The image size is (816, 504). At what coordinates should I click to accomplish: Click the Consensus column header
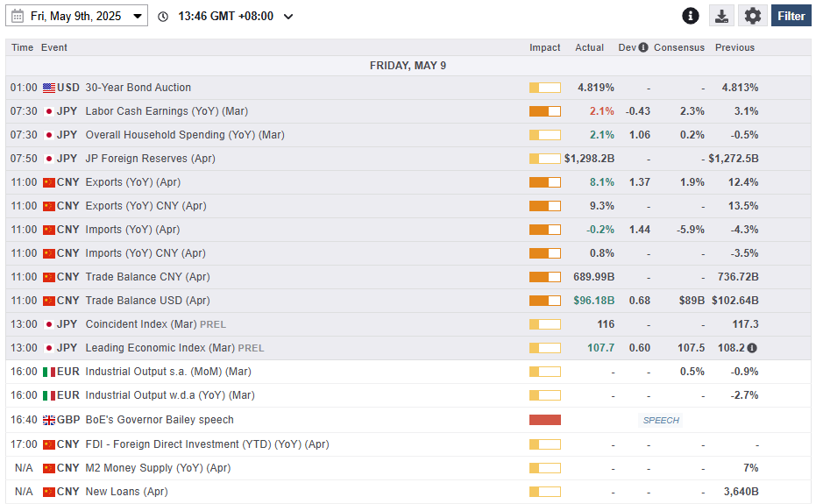tap(678, 47)
